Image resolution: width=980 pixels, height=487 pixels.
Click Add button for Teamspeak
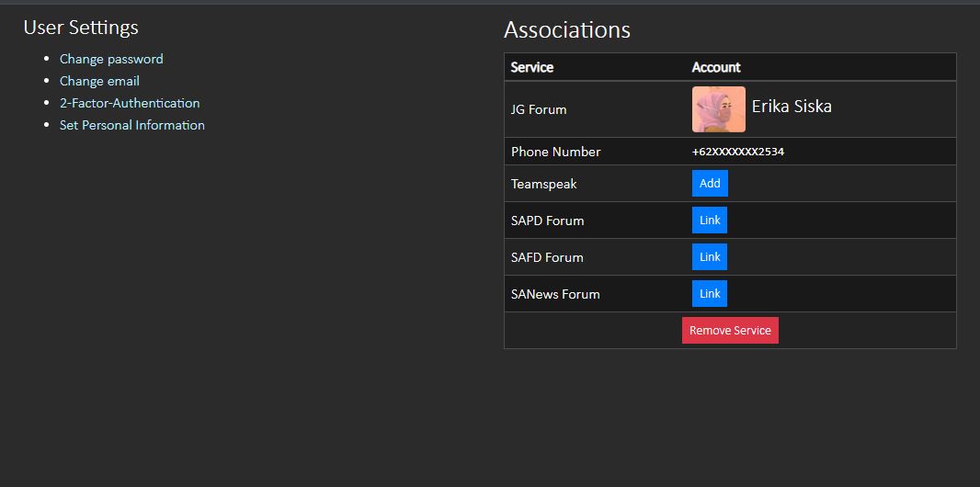pyautogui.click(x=710, y=184)
